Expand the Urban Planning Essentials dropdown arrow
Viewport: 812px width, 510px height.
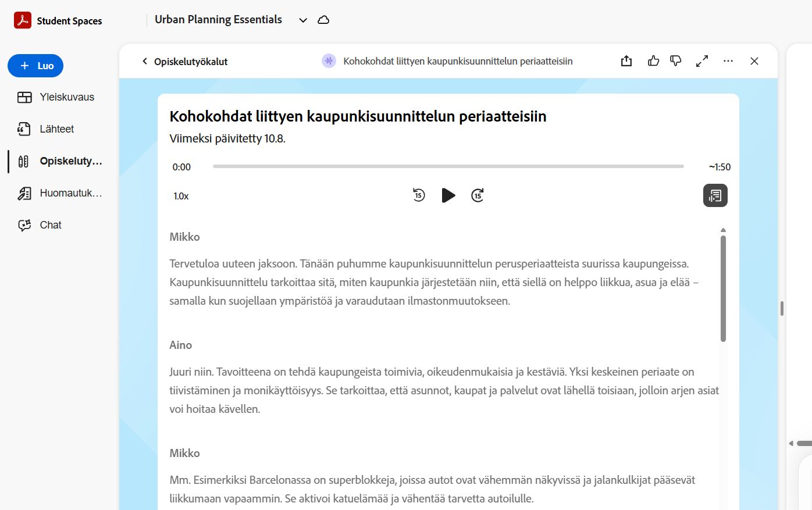303,20
